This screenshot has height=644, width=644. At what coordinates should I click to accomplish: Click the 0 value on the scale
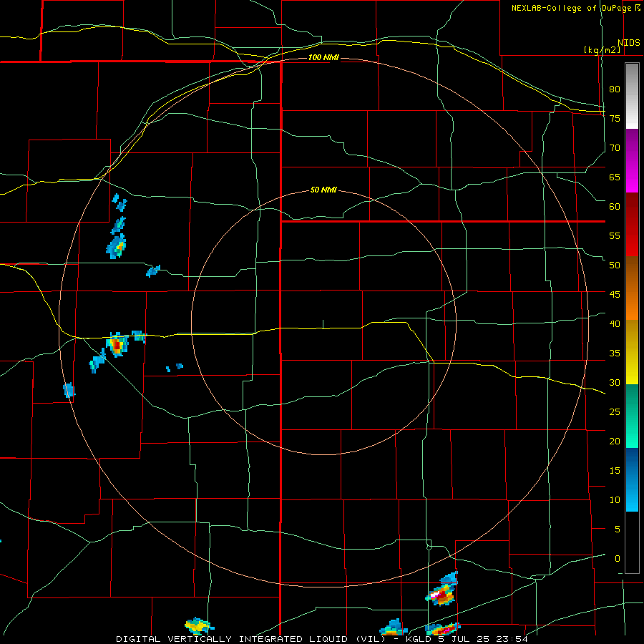click(x=618, y=559)
